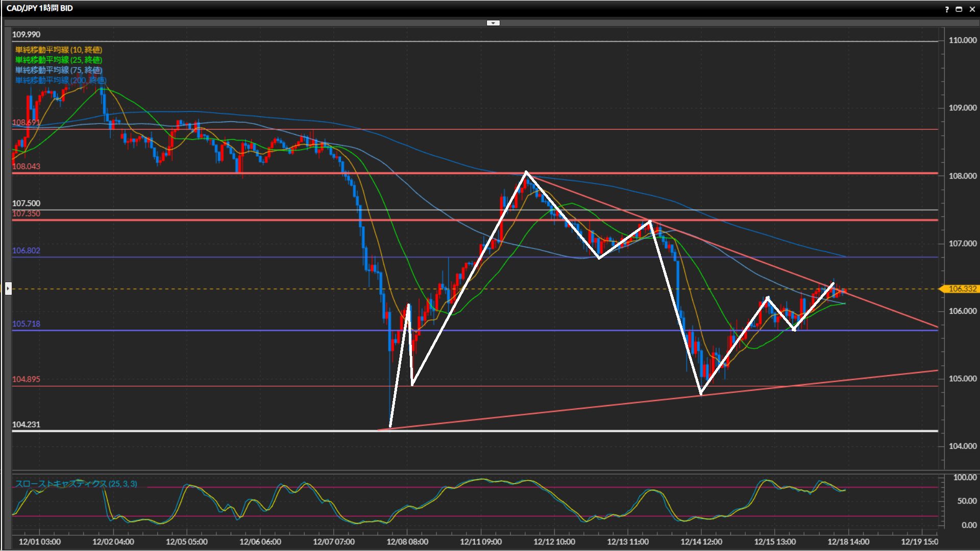Select the 25-period moving average label
The height and width of the screenshot is (551, 980).
click(x=59, y=60)
